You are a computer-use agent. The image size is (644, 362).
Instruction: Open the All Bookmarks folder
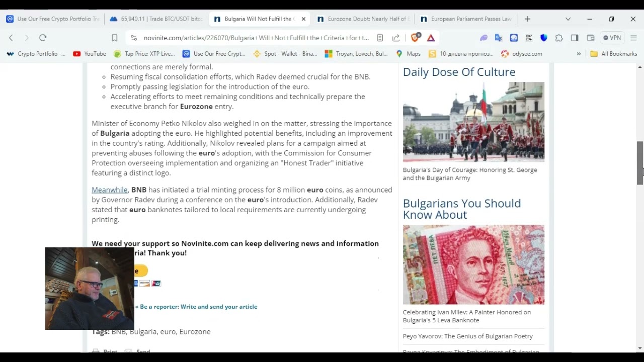click(x=613, y=54)
